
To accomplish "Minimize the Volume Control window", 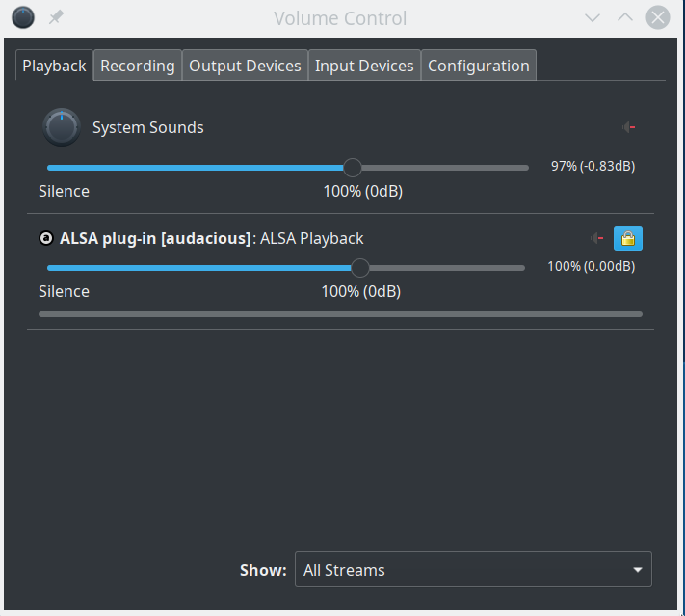I will (593, 17).
